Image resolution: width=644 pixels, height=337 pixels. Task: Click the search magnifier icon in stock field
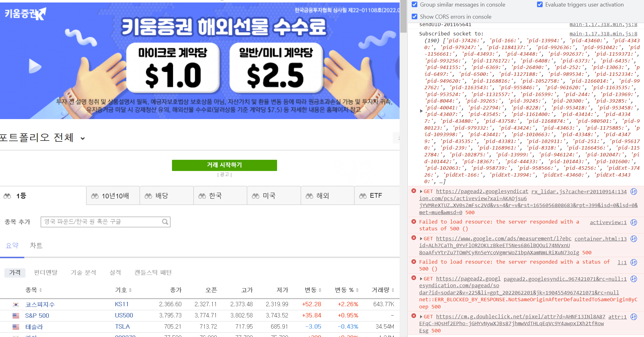click(165, 222)
